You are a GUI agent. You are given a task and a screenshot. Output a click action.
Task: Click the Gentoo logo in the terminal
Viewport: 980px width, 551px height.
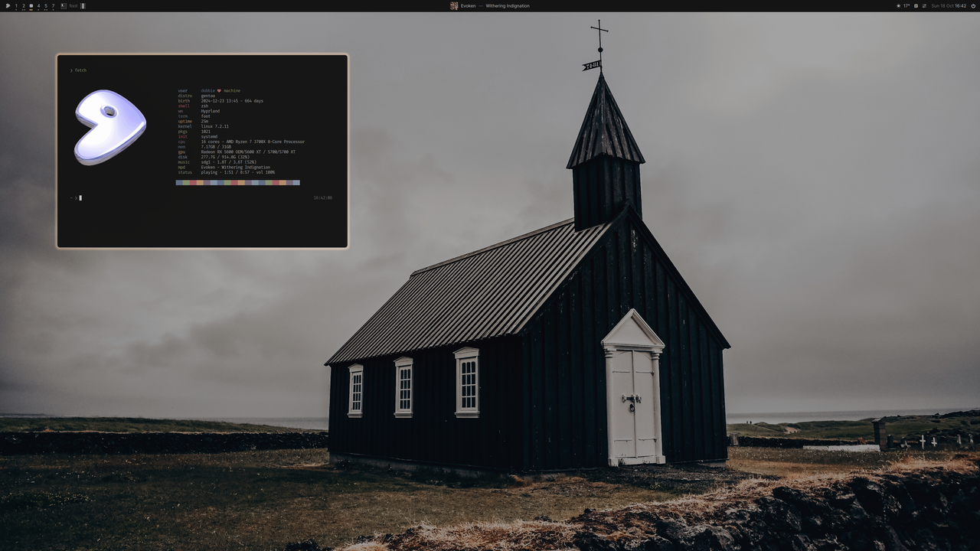click(109, 127)
